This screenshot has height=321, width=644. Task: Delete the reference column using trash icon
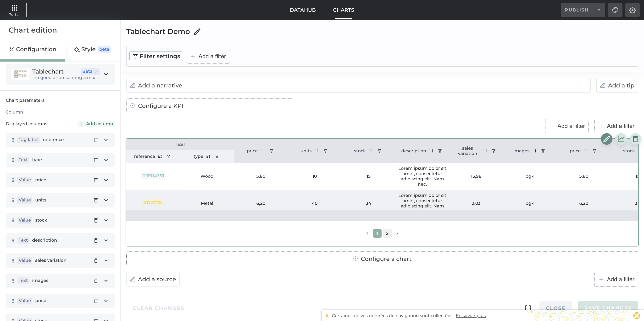(x=96, y=140)
